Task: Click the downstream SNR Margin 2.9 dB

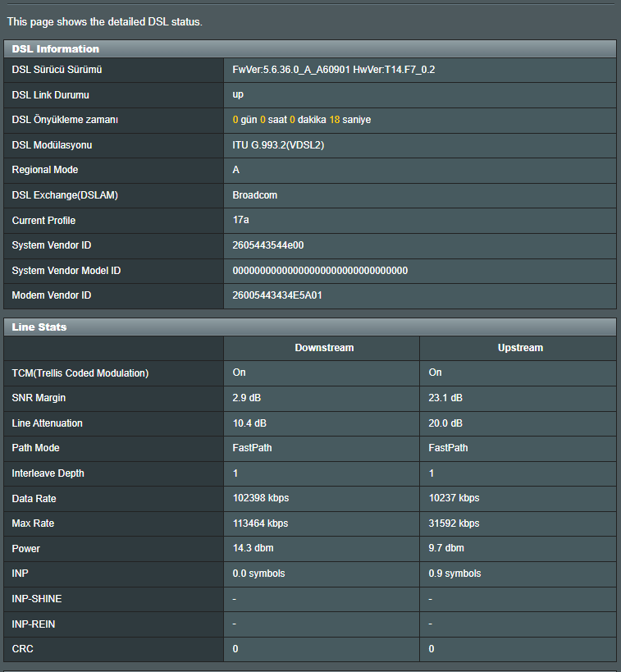Action: [246, 398]
